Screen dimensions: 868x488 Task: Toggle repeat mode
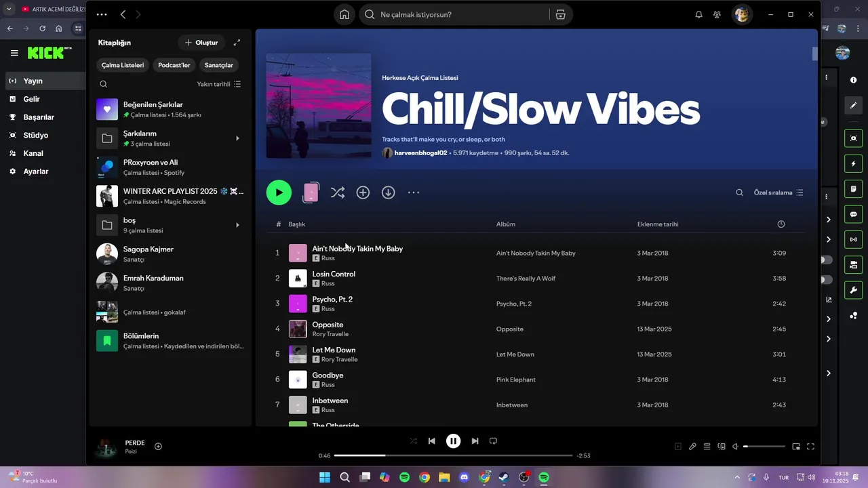click(493, 441)
